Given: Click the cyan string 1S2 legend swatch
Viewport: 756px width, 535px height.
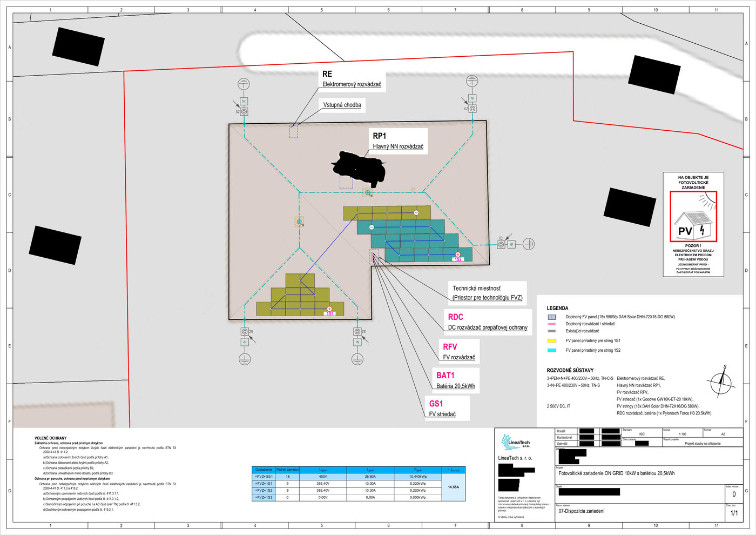Looking at the screenshot, I should [552, 350].
